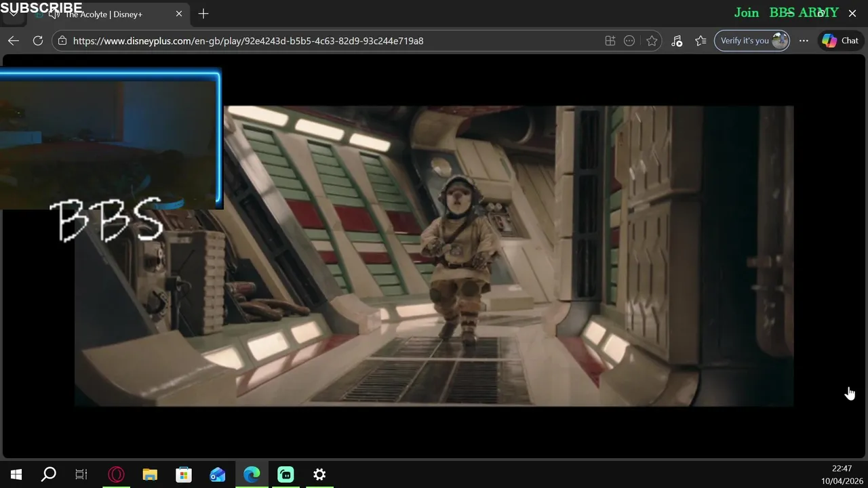Open the Favourites list
The width and height of the screenshot is (868, 488).
tap(701, 41)
